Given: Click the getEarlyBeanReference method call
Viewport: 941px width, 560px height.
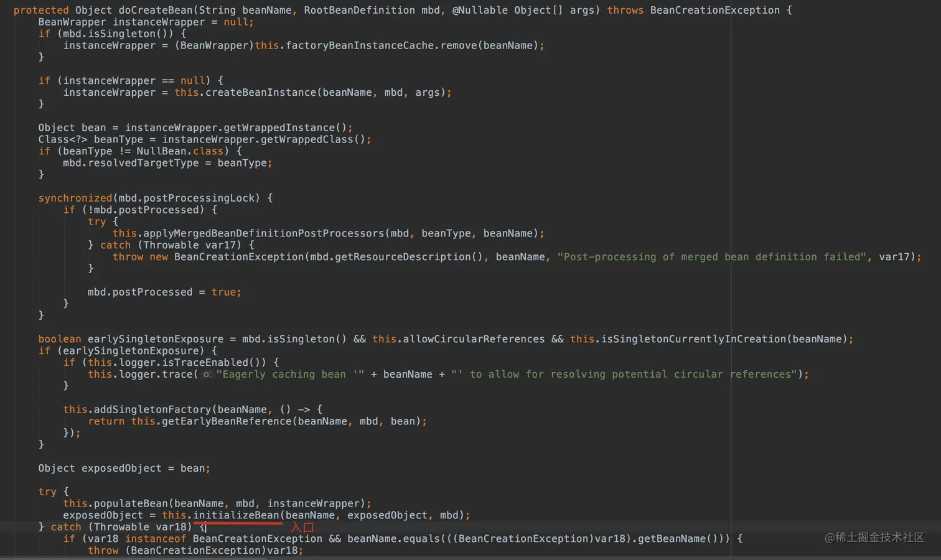Looking at the screenshot, I should pos(227,422).
